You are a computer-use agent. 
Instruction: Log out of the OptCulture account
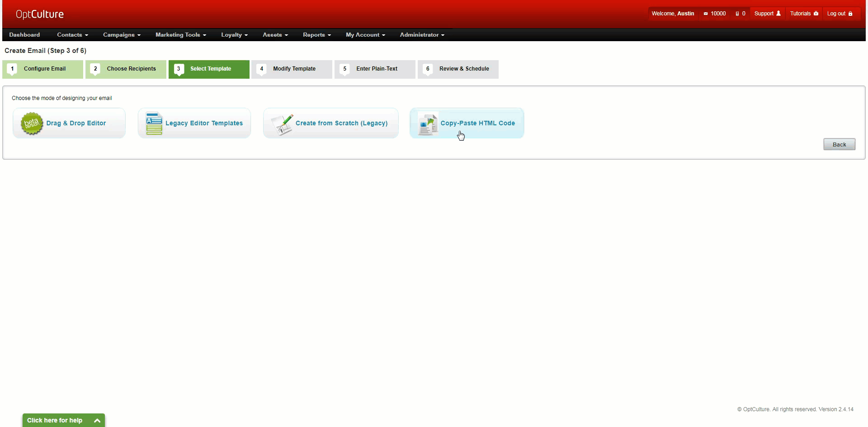pyautogui.click(x=840, y=14)
